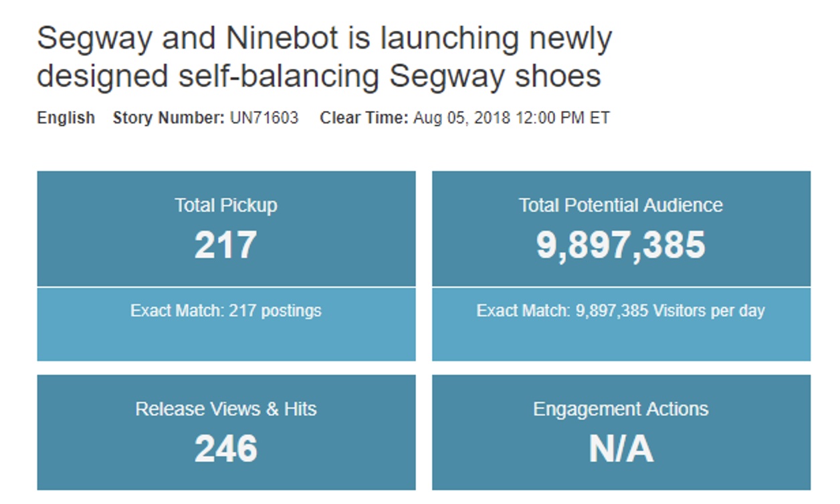Image resolution: width=840 pixels, height=504 pixels.
Task: Click the 217 total pickup count
Action: tap(226, 245)
